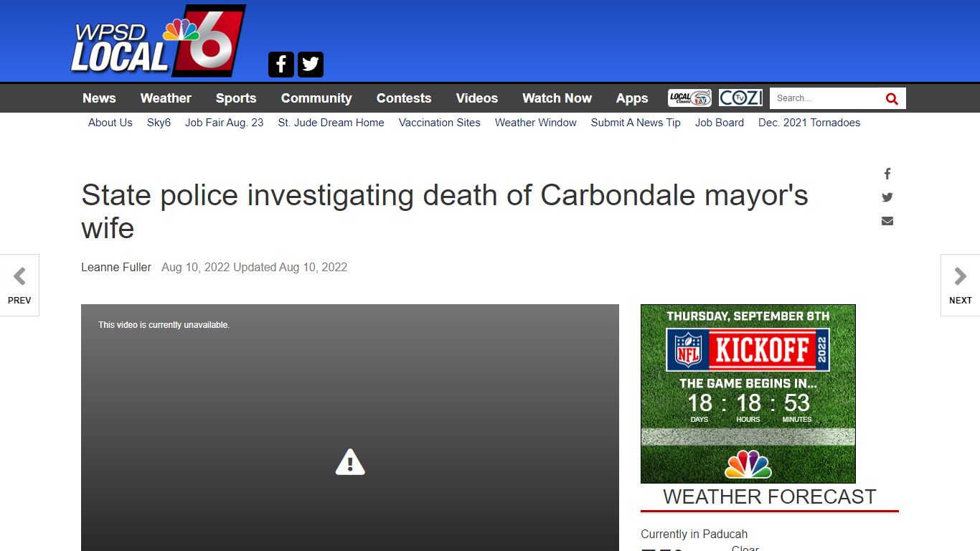Click the red search magnifier button
Image resolution: width=980 pixels, height=551 pixels.
click(892, 98)
